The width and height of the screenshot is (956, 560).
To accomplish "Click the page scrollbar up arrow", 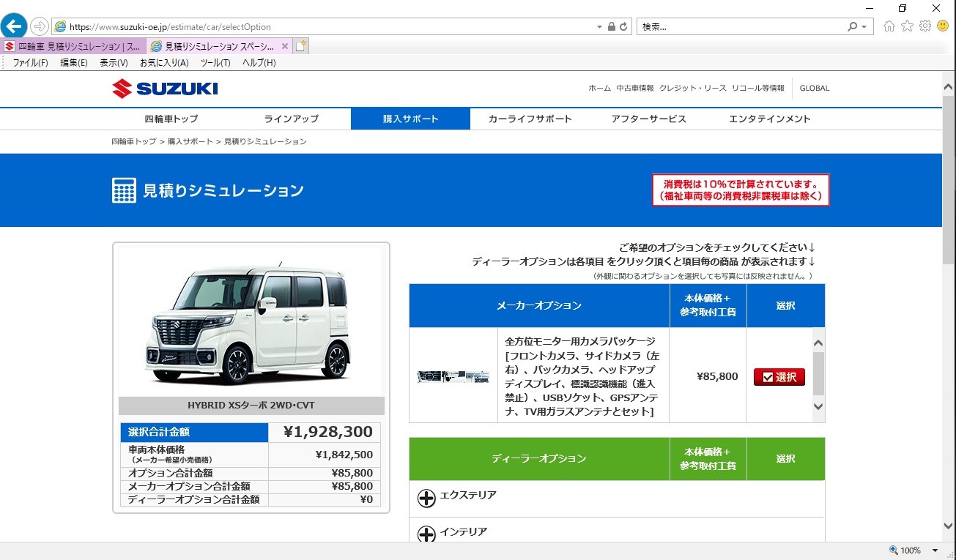I will click(949, 86).
